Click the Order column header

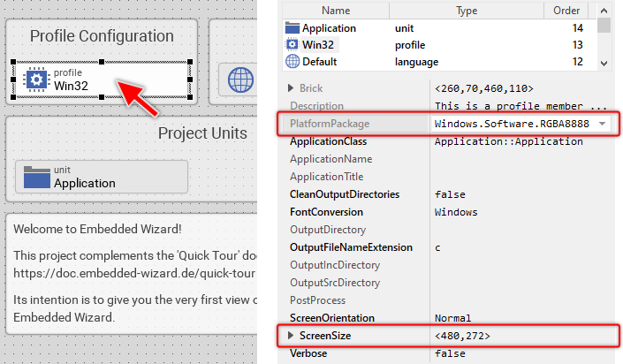(566, 10)
